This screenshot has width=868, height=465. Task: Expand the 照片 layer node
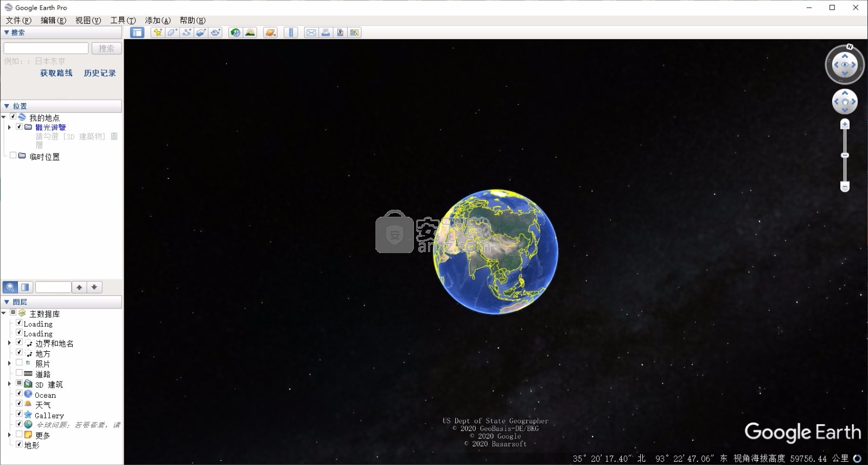coord(9,363)
